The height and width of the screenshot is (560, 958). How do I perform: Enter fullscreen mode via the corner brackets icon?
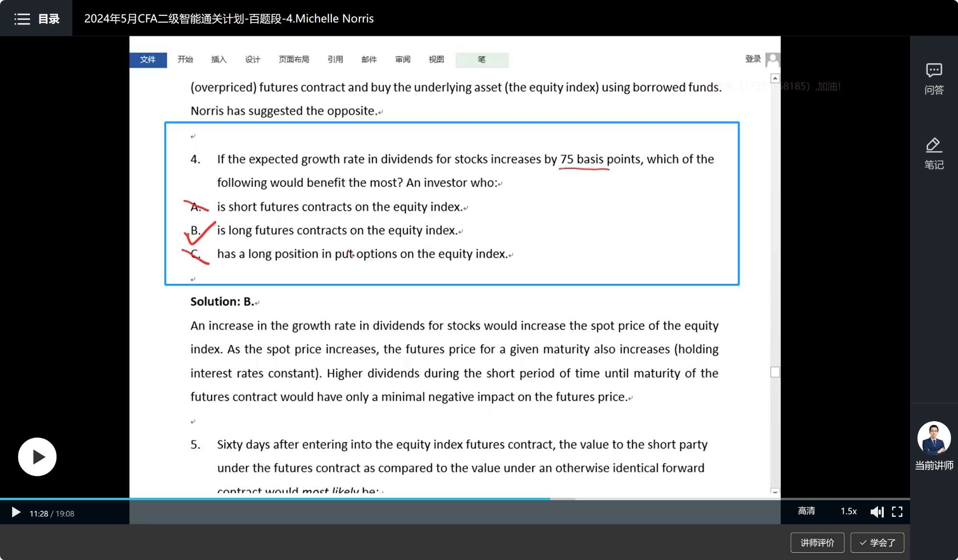pos(897,512)
